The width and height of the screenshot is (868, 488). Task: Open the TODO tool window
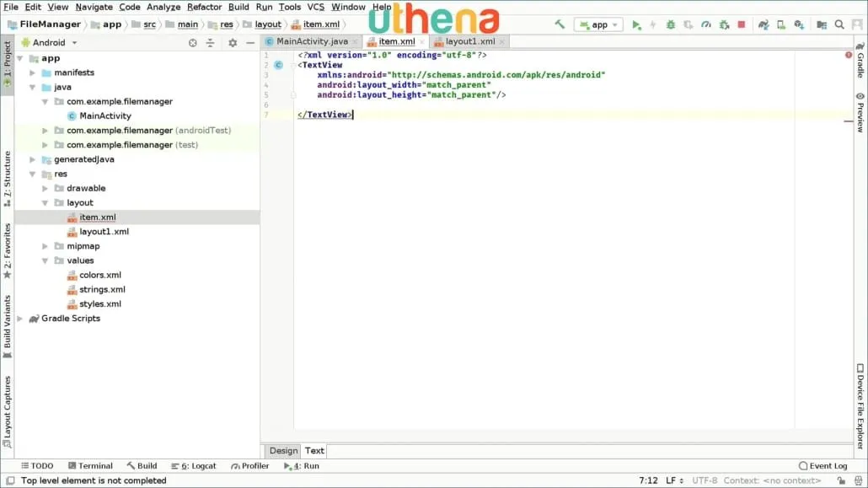(37, 466)
